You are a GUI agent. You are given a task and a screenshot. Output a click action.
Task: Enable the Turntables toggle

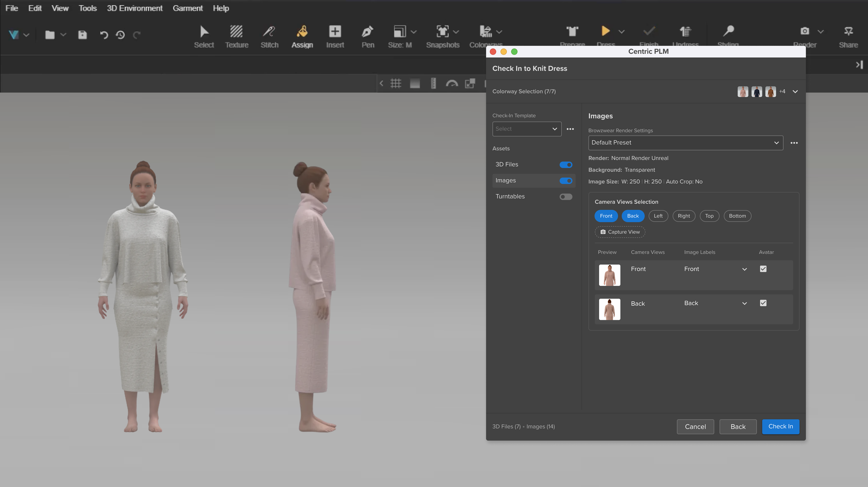pyautogui.click(x=566, y=197)
